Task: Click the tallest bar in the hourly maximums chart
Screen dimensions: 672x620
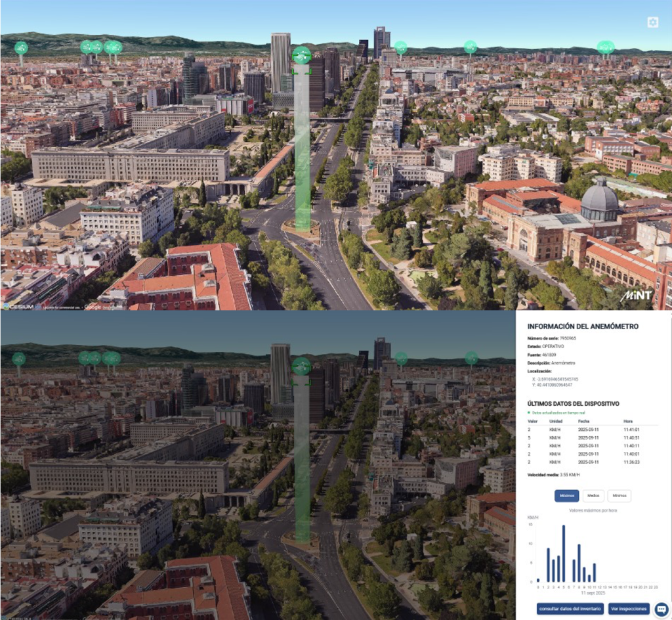Action: point(564,554)
